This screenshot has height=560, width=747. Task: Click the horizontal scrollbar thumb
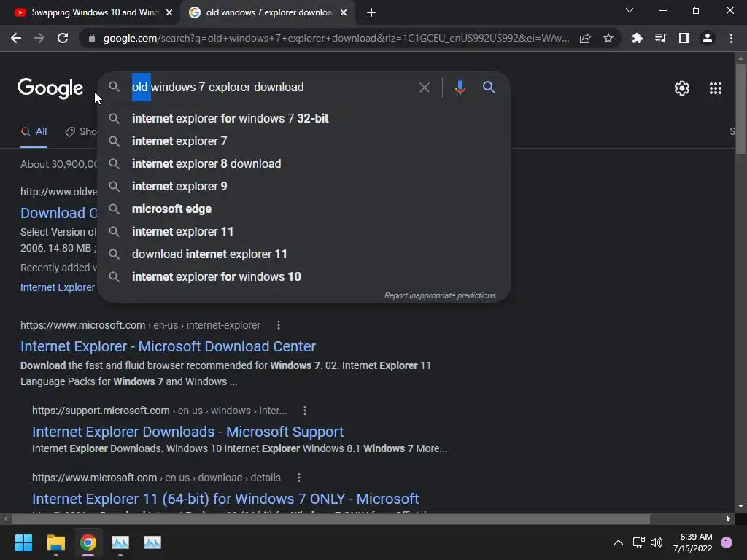pyautogui.click(x=331, y=518)
